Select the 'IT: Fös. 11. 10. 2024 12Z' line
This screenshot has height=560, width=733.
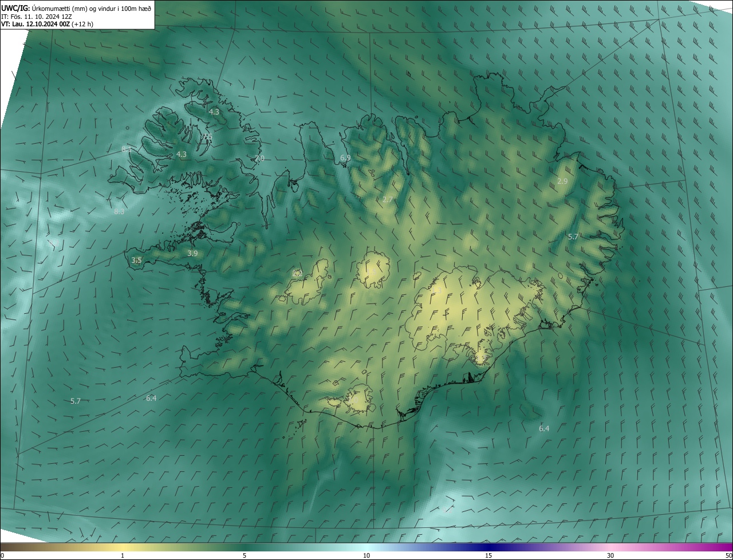tap(36, 16)
